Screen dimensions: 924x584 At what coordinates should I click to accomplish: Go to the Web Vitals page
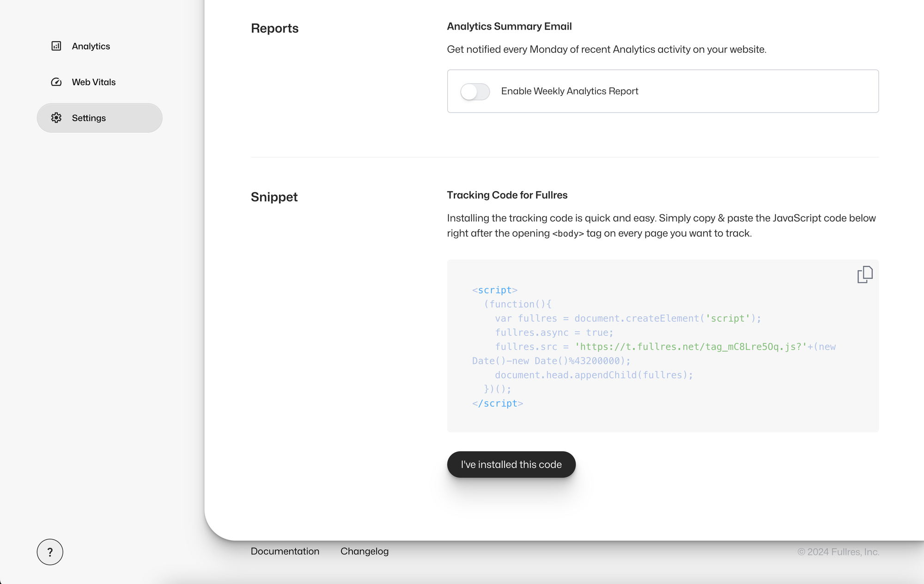click(x=94, y=82)
